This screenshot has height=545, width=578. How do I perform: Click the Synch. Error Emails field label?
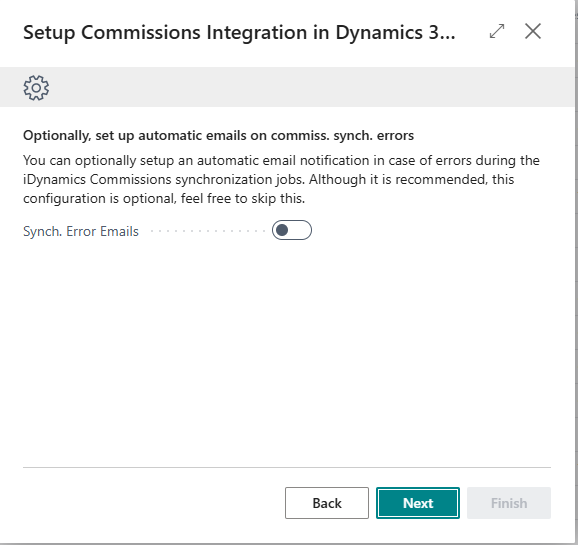(81, 231)
